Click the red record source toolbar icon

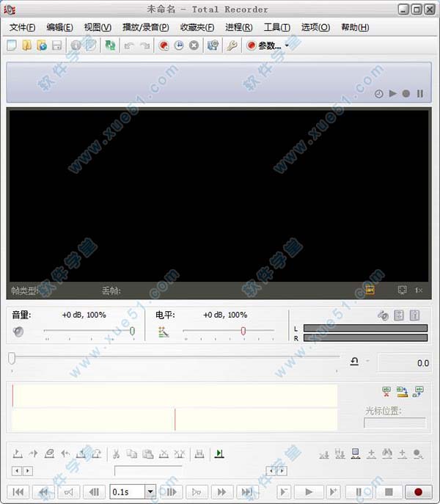click(164, 45)
